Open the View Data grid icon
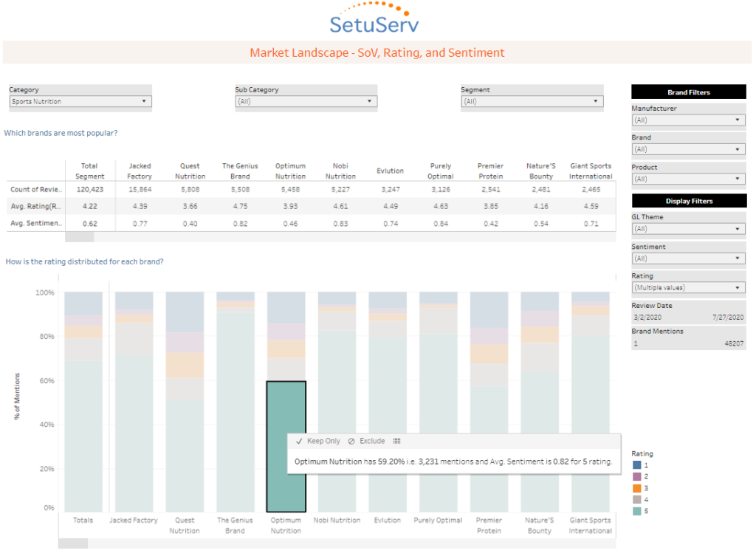 [x=396, y=441]
